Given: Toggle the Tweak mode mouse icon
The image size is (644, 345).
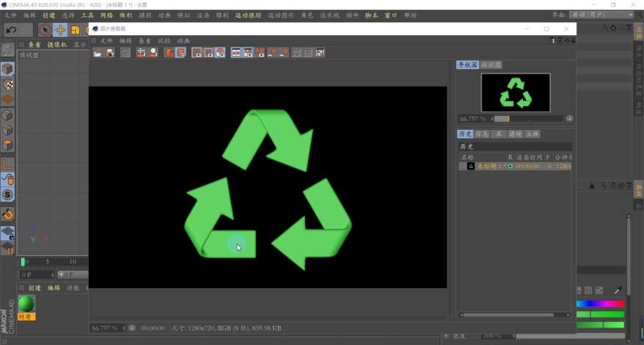Looking at the screenshot, I should (8, 180).
